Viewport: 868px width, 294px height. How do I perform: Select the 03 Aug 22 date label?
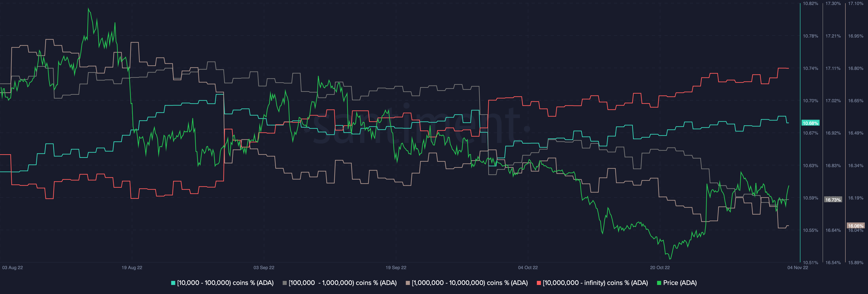tap(12, 268)
